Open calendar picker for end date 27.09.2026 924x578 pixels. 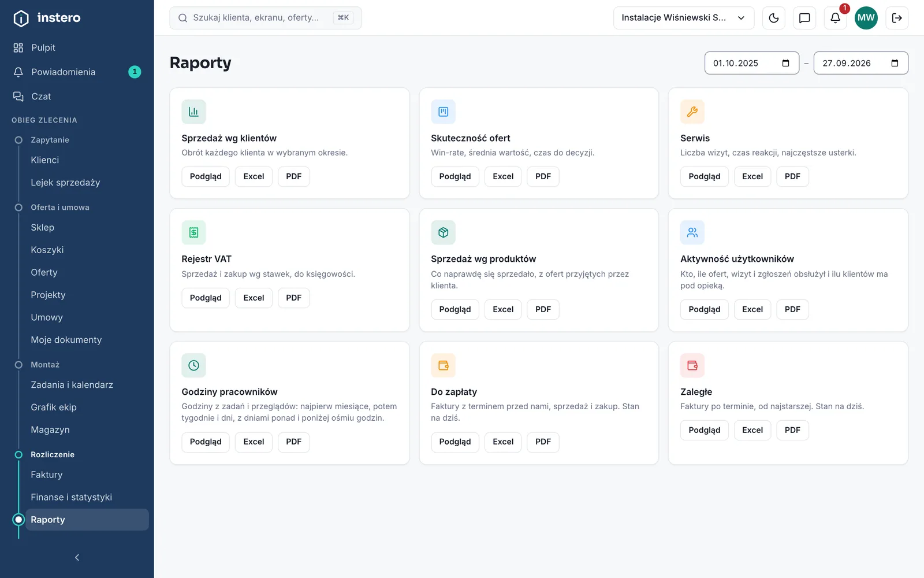(895, 63)
